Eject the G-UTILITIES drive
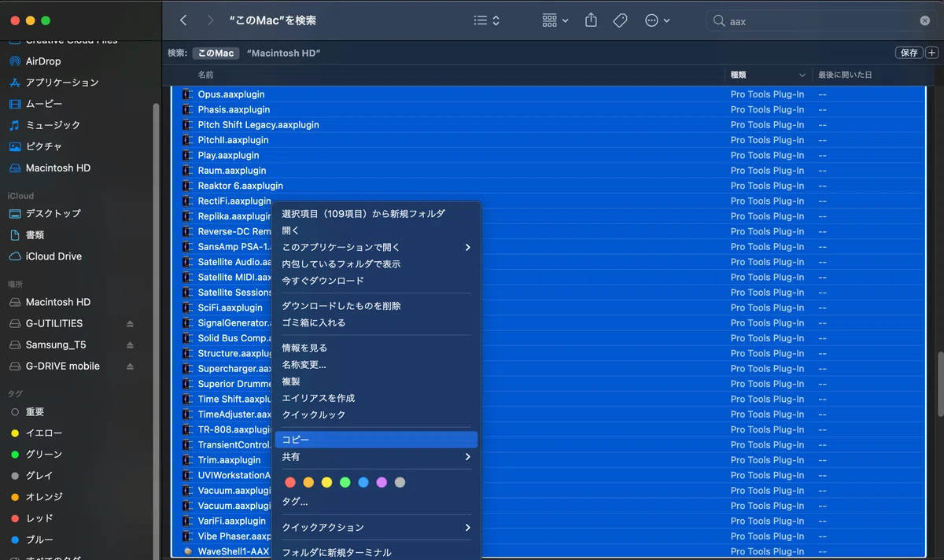The image size is (944, 560). [x=130, y=324]
